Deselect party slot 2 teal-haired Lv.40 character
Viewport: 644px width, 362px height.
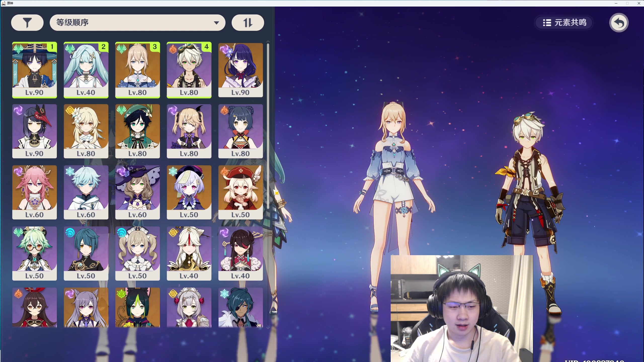[x=86, y=70]
